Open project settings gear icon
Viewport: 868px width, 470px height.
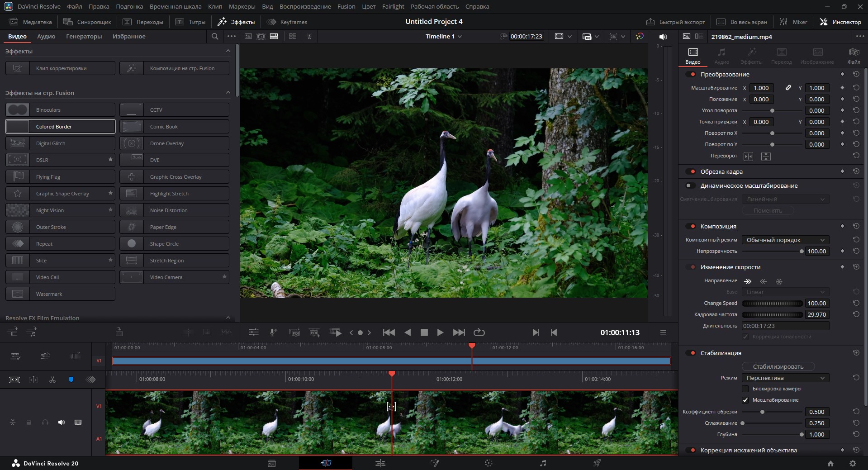(853, 463)
